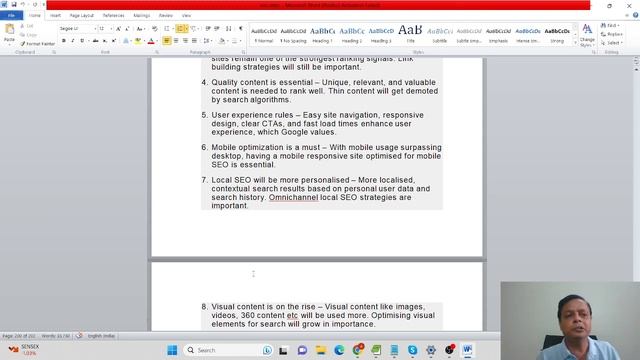Toggle Strikethrough formatting
This screenshot has height=360, width=640.
[x=96, y=41]
